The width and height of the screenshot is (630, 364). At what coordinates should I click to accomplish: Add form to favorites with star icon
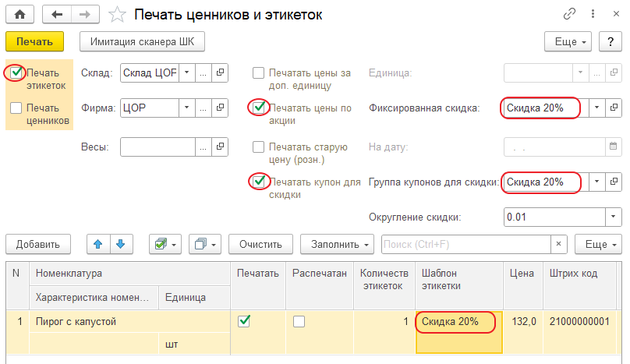116,15
